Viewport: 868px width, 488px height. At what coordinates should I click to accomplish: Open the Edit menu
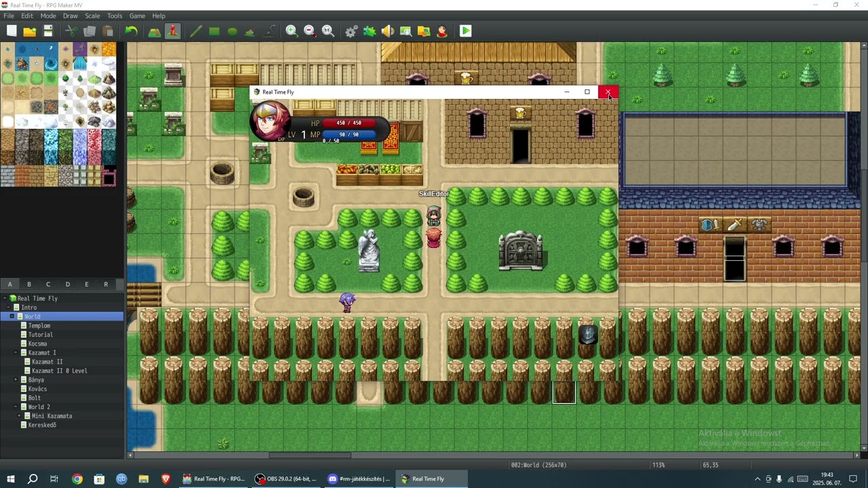[27, 16]
